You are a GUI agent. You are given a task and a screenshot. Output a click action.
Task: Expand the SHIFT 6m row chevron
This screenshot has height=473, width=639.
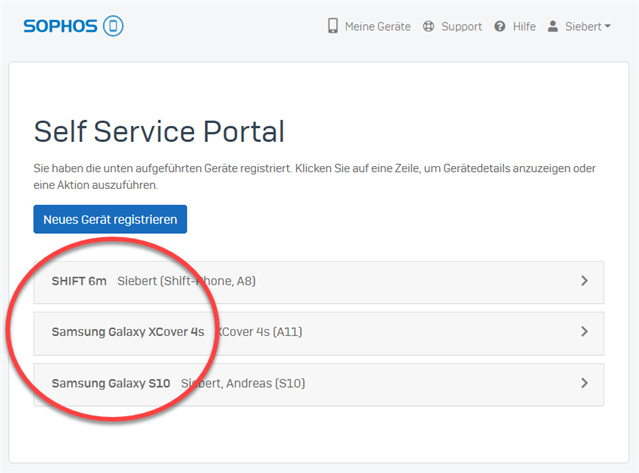click(584, 281)
